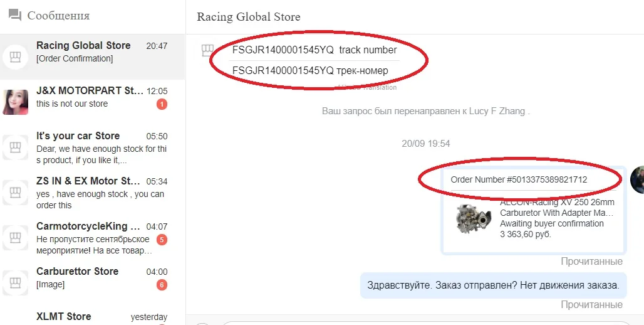Open the XLMT Store conversation
644x325 pixels.
click(93, 316)
